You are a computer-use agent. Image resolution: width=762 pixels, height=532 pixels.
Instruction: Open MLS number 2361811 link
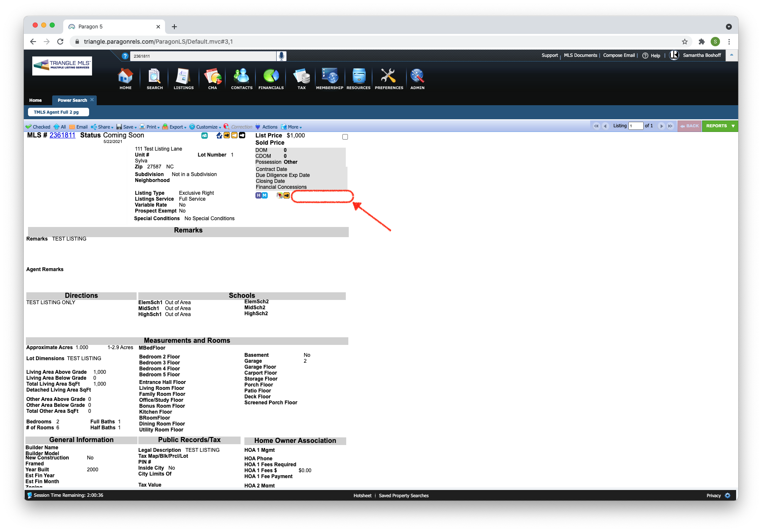point(62,135)
